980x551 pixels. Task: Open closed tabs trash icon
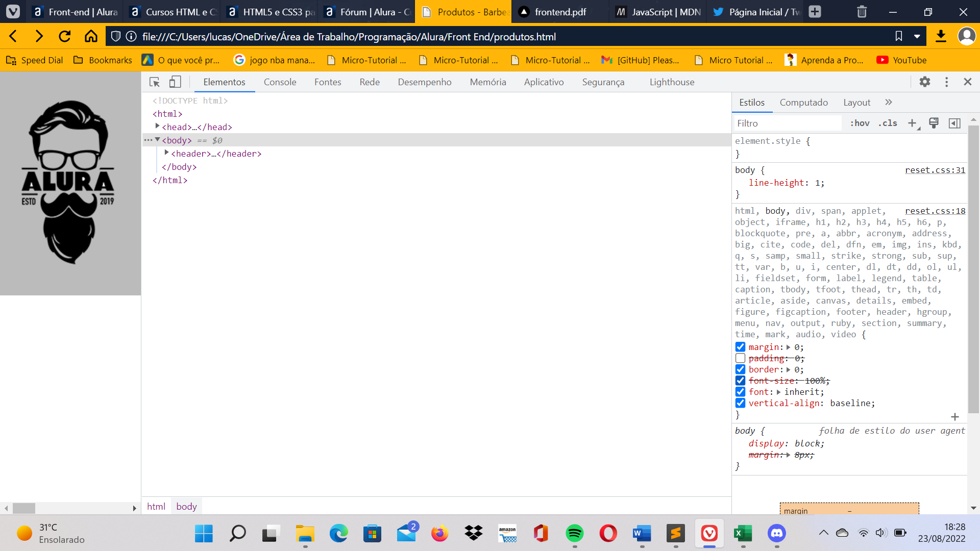pos(862,11)
